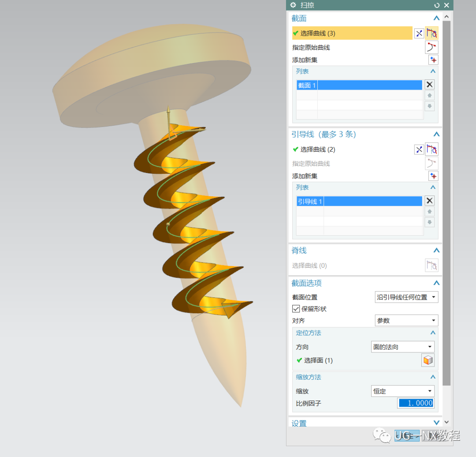476x457 pixels.
Task: Click the section point selection icon
Action: pos(419,34)
